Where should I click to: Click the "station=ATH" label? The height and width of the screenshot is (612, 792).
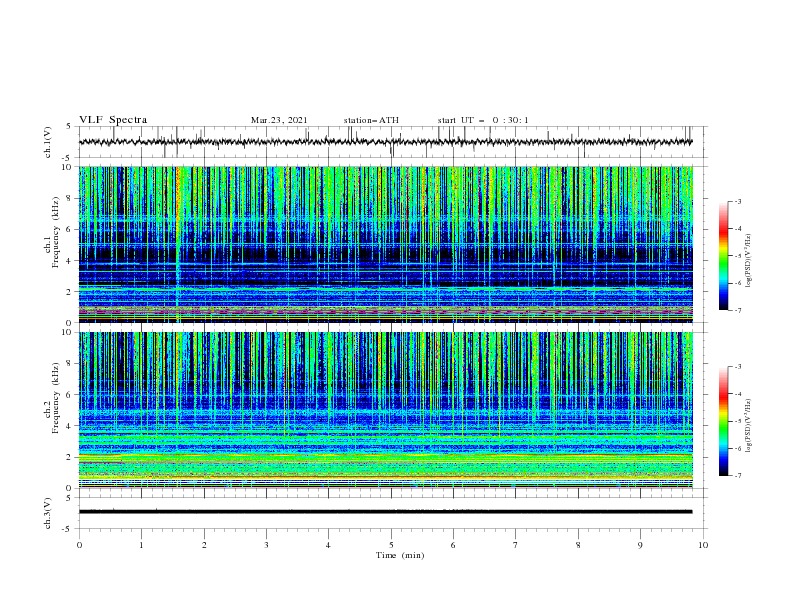point(371,120)
